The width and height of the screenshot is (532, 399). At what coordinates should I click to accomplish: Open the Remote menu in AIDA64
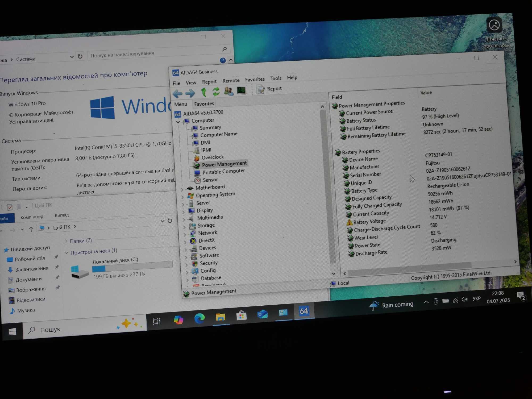(x=231, y=81)
